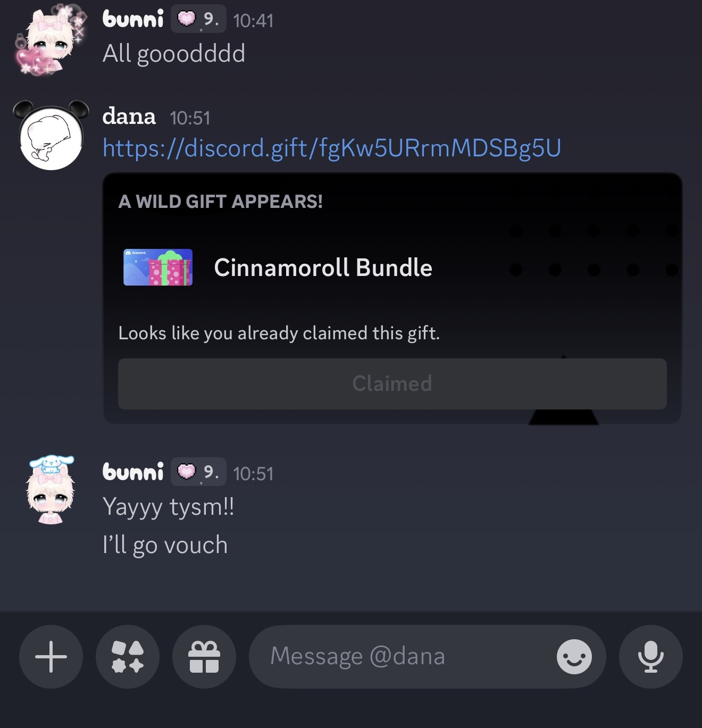Screen dimensions: 702x728
Task: Tap the bunni username at 10:41
Action: coord(133,19)
